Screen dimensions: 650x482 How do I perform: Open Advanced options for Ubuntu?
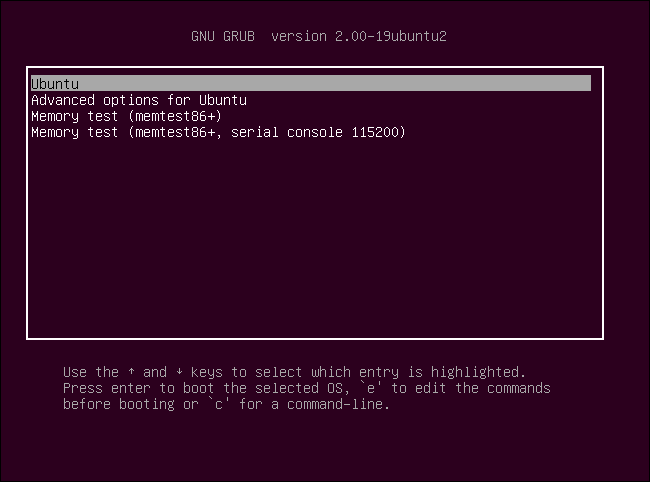click(139, 100)
